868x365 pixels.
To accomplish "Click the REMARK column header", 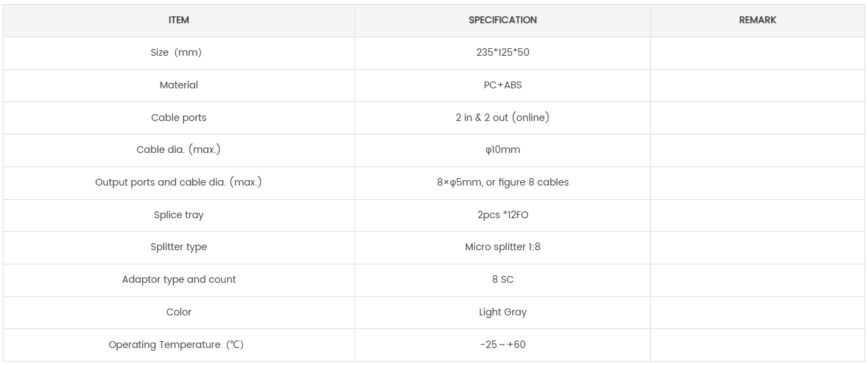I will (757, 20).
